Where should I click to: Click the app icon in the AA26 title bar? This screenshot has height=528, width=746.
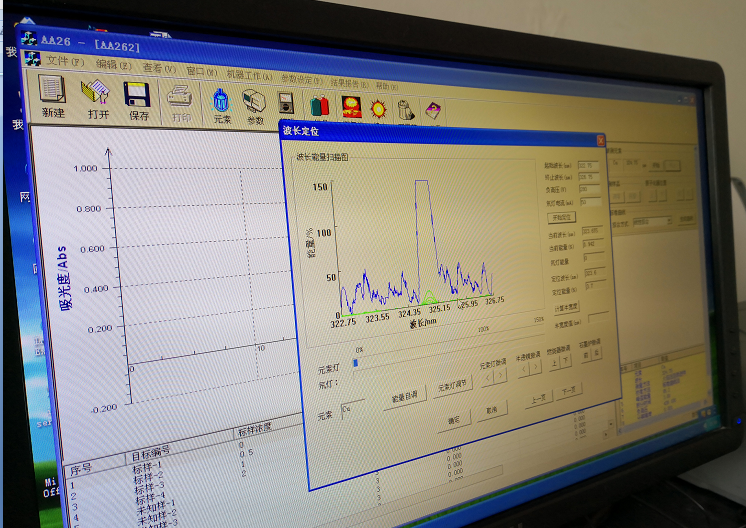click(x=29, y=38)
